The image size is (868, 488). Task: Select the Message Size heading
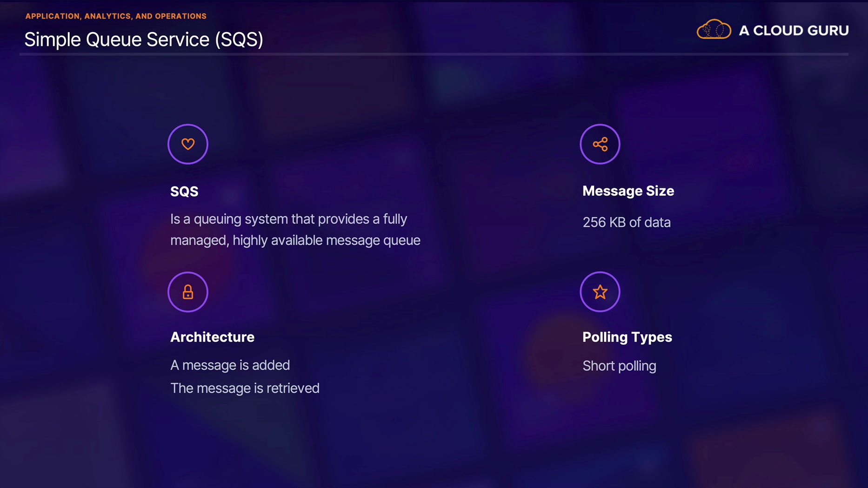[628, 191]
